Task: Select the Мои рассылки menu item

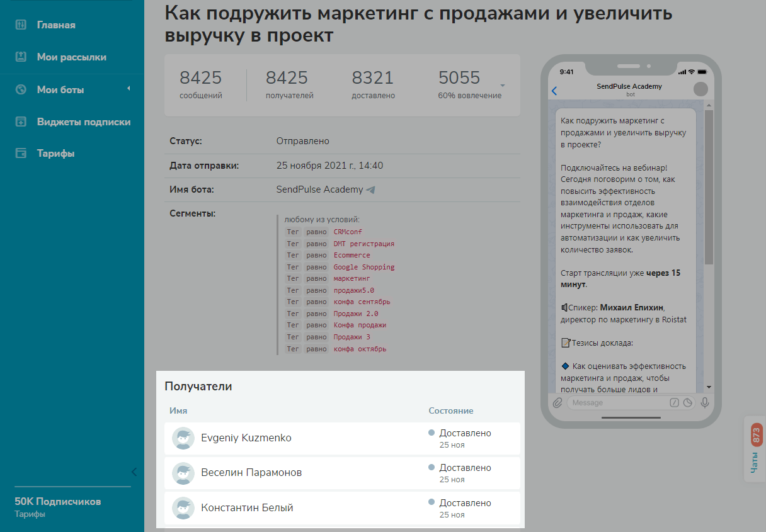Action: click(x=71, y=57)
